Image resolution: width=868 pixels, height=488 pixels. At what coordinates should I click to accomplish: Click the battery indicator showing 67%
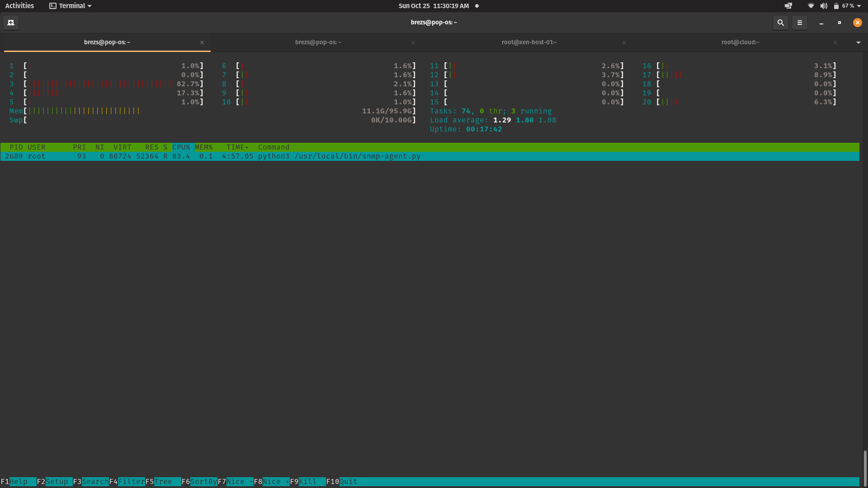pyautogui.click(x=844, y=6)
